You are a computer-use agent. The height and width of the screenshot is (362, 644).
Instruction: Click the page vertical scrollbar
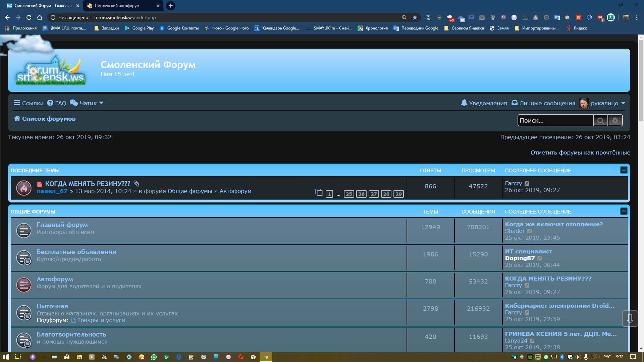tap(641, 80)
